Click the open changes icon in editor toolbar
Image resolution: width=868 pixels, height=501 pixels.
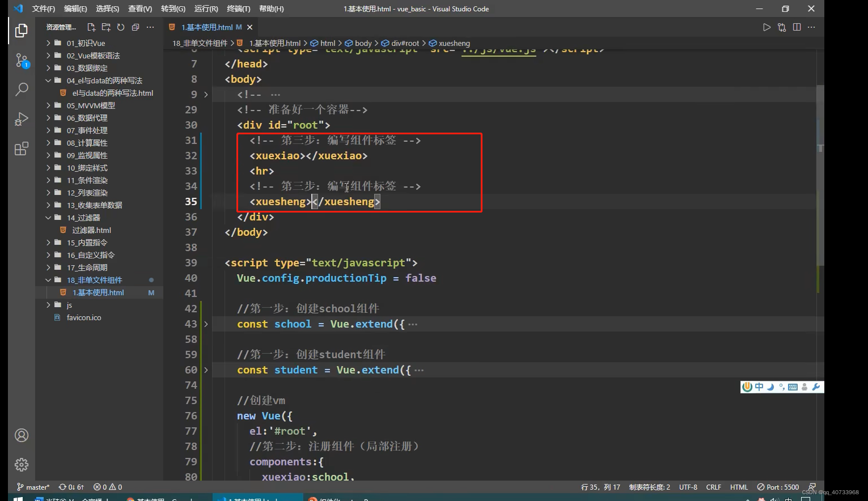click(x=782, y=27)
